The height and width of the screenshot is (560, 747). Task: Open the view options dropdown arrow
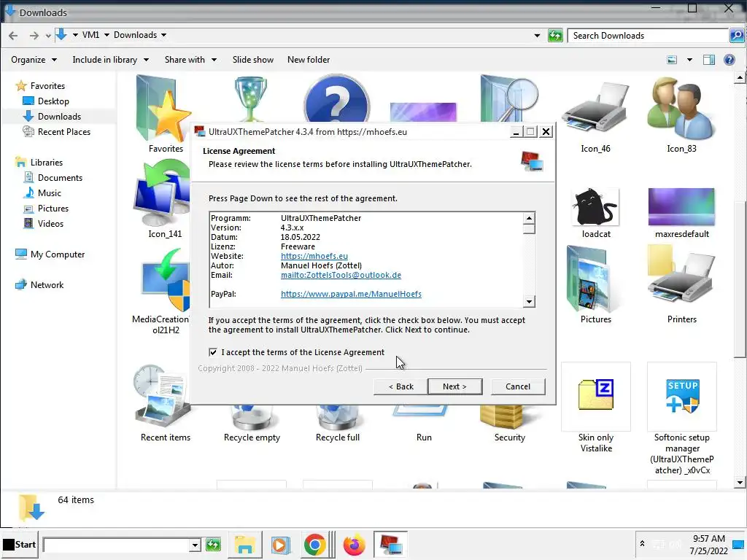pyautogui.click(x=689, y=60)
